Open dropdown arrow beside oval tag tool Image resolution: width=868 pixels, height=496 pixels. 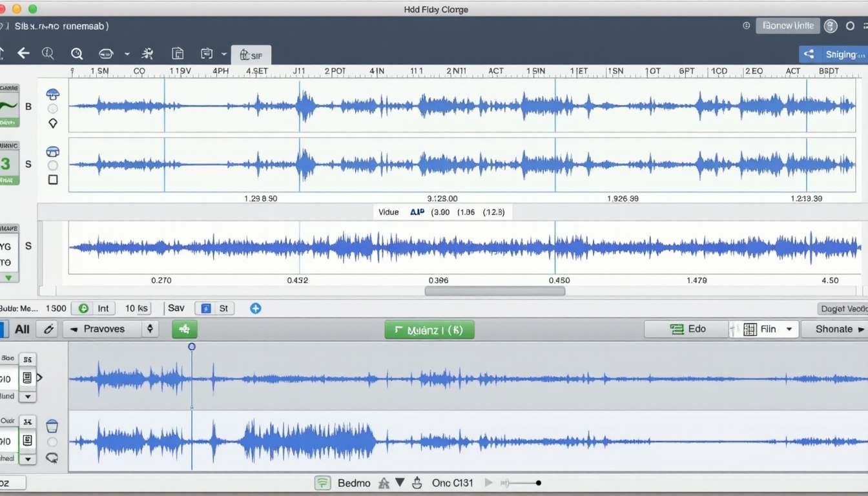click(127, 54)
